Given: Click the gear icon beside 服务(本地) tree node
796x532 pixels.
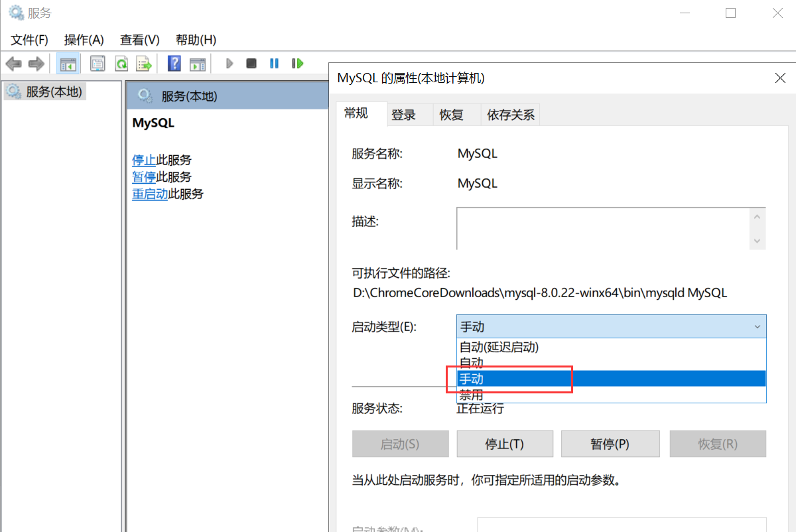Looking at the screenshot, I should pos(14,92).
